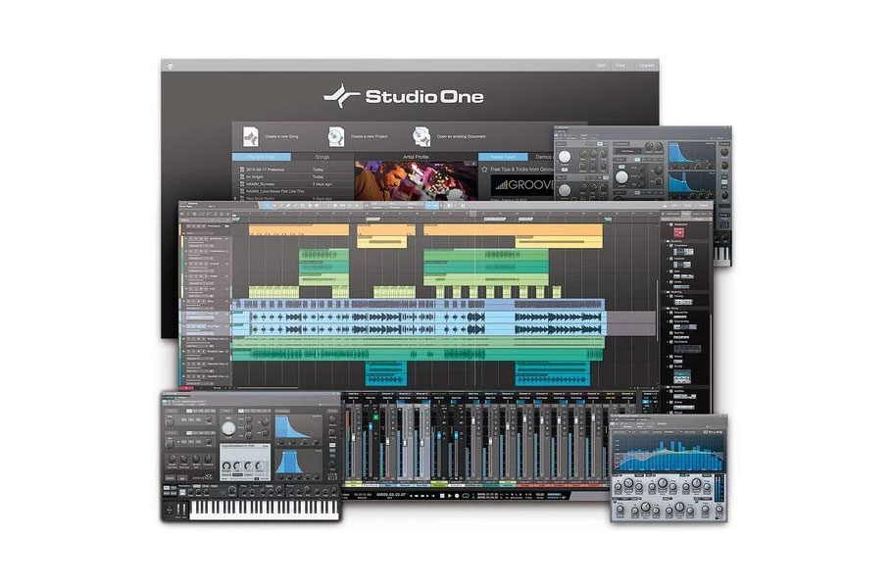Select the red plug-in thumbnail in the browser

click(x=678, y=232)
